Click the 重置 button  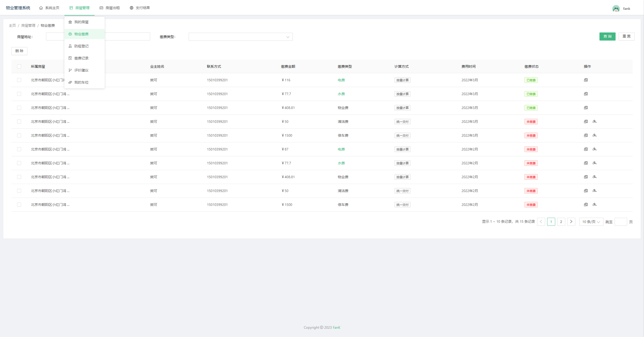tap(626, 36)
